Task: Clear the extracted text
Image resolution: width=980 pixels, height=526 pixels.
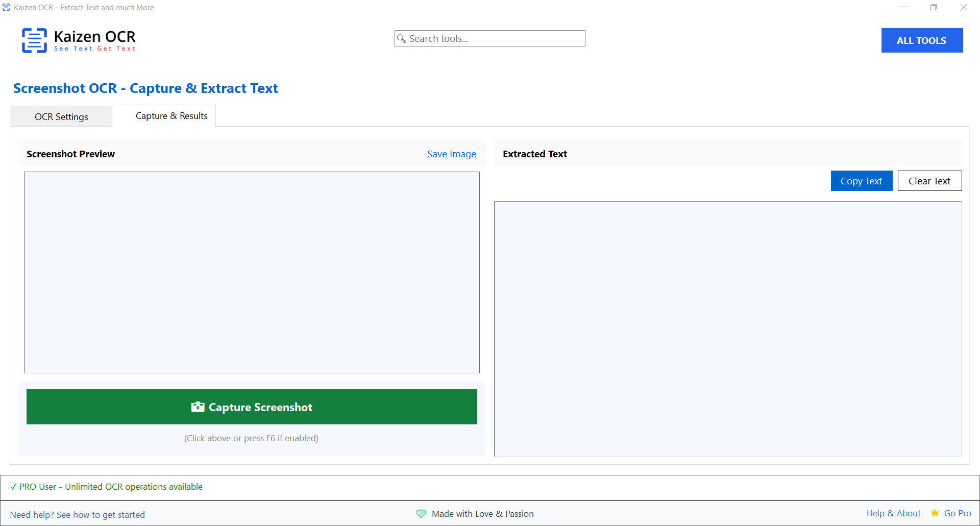Action: tap(929, 180)
